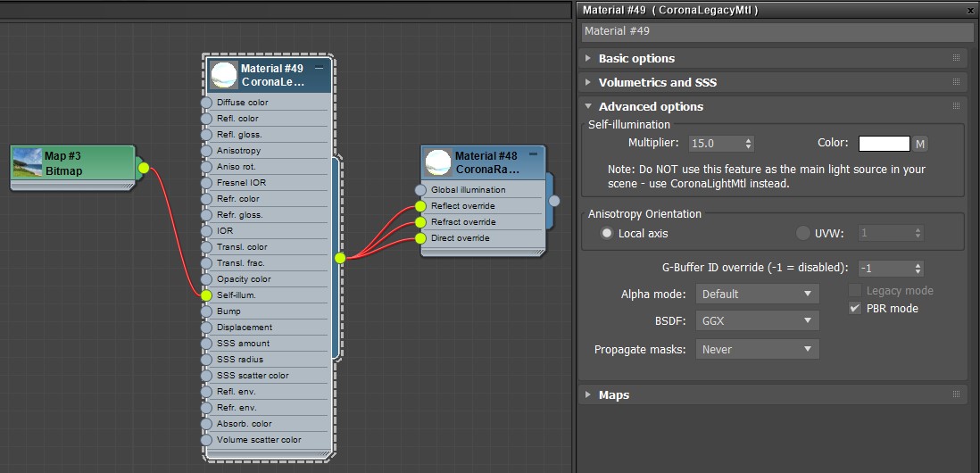The width and height of the screenshot is (980, 473).
Task: Select the Local axis radio button
Action: point(607,233)
